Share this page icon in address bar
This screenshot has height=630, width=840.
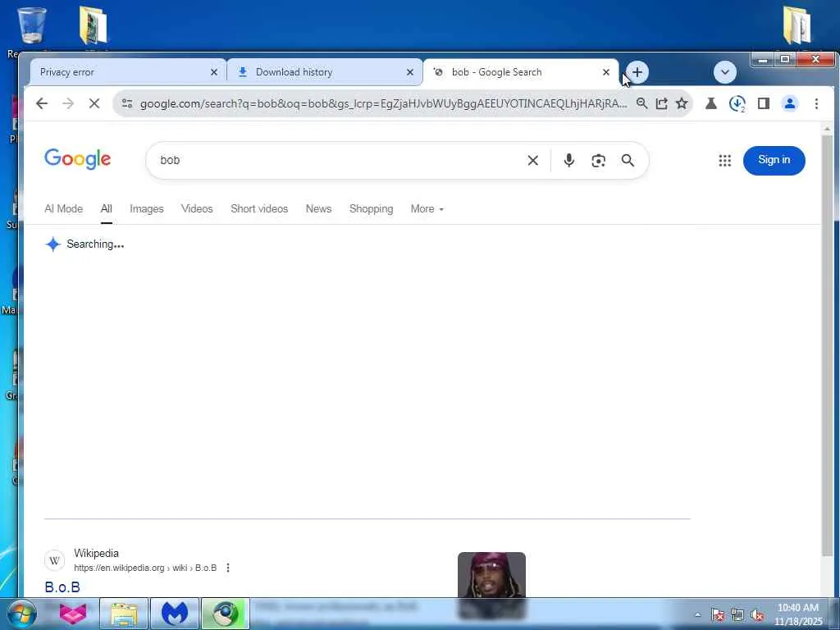[662, 103]
